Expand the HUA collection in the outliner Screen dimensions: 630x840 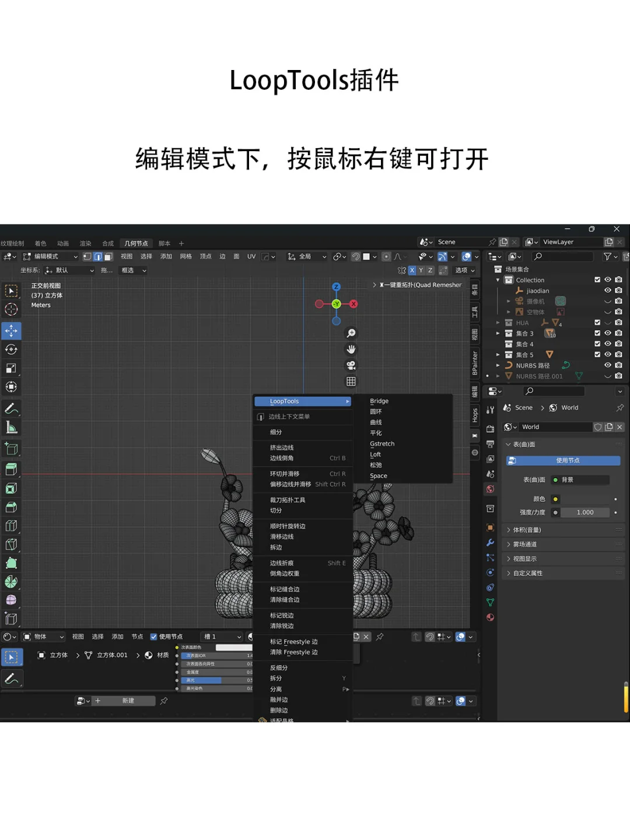click(x=498, y=323)
